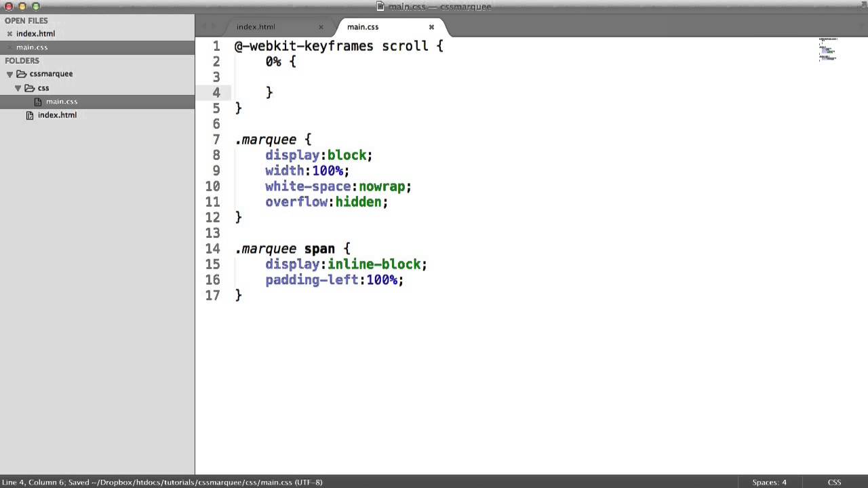Place cursor in '@-webkit-keyframes scroll {' line

coord(338,46)
